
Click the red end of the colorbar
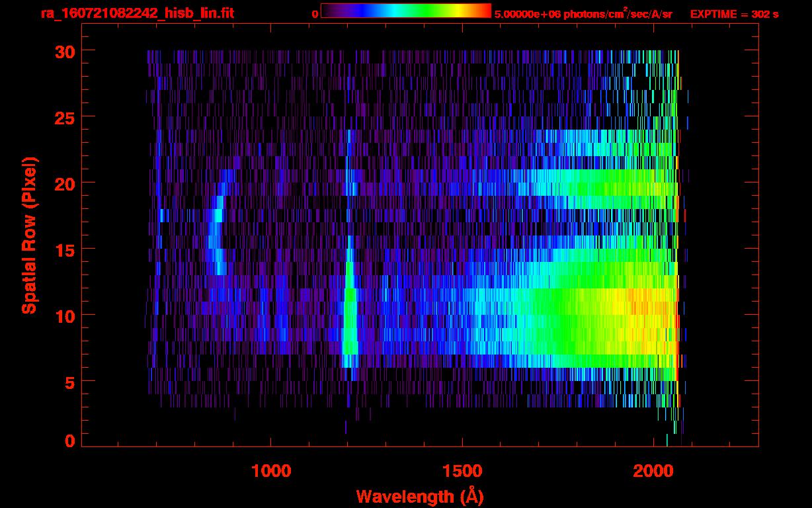[x=485, y=11]
